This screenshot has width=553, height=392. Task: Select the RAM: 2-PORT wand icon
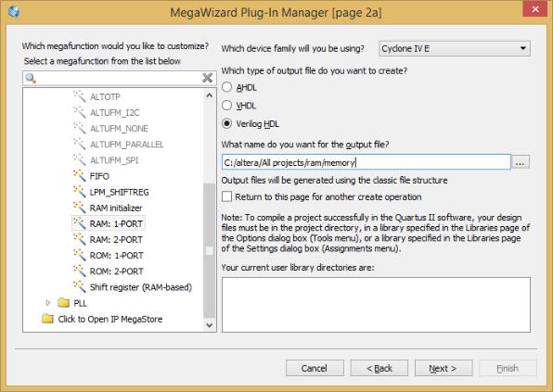click(x=80, y=239)
